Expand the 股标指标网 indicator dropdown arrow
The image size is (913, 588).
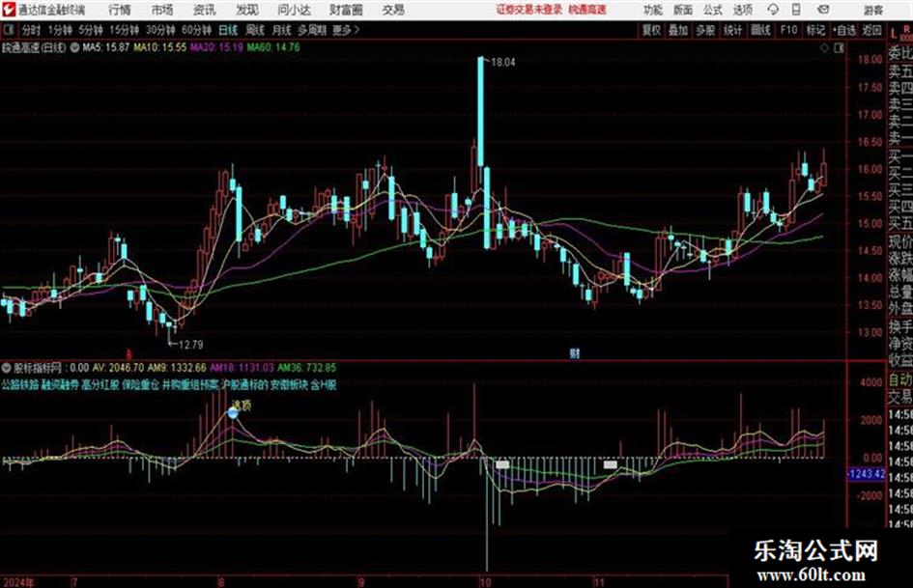(7, 368)
